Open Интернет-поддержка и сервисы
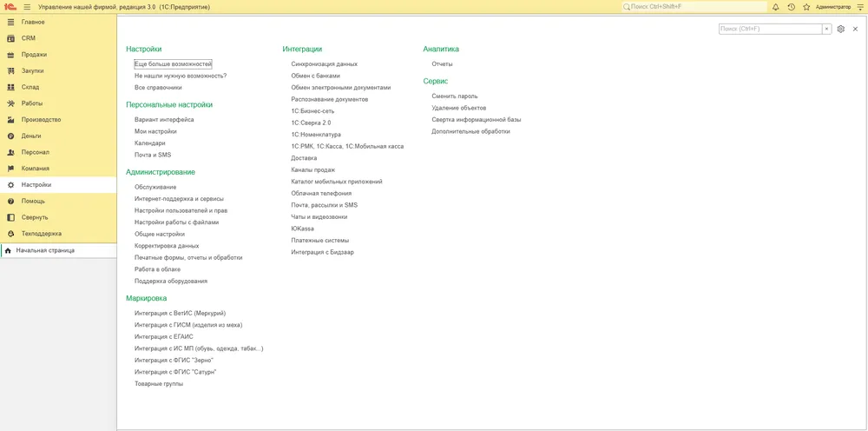The height and width of the screenshot is (431, 868). [180, 198]
